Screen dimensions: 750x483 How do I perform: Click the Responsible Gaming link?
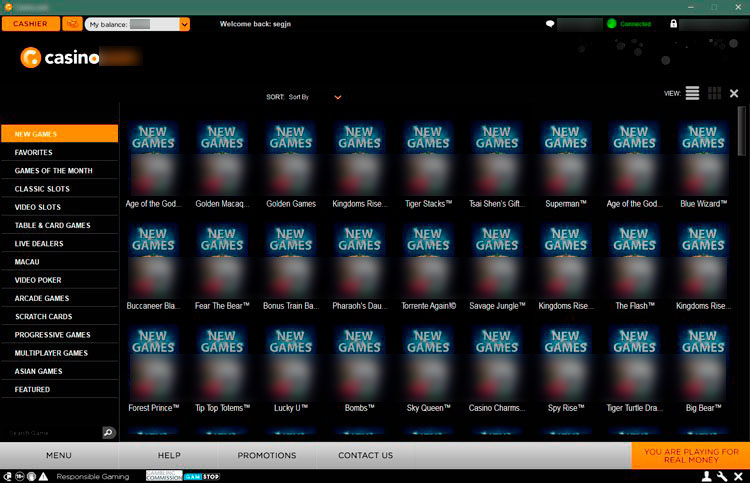93,476
